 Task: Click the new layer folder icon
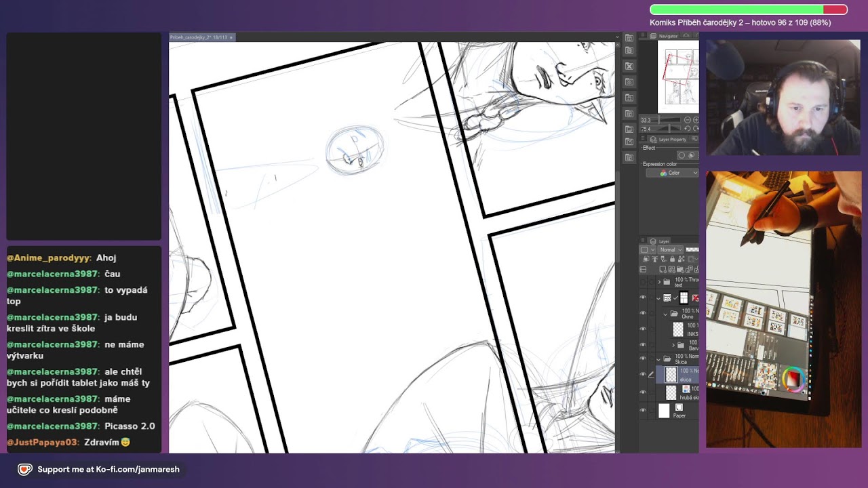680,269
